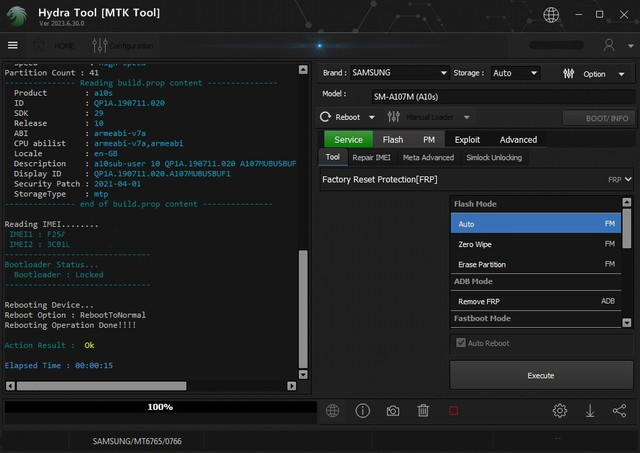Click the Execute button
Image resolution: width=640 pixels, height=453 pixels.
click(x=541, y=375)
